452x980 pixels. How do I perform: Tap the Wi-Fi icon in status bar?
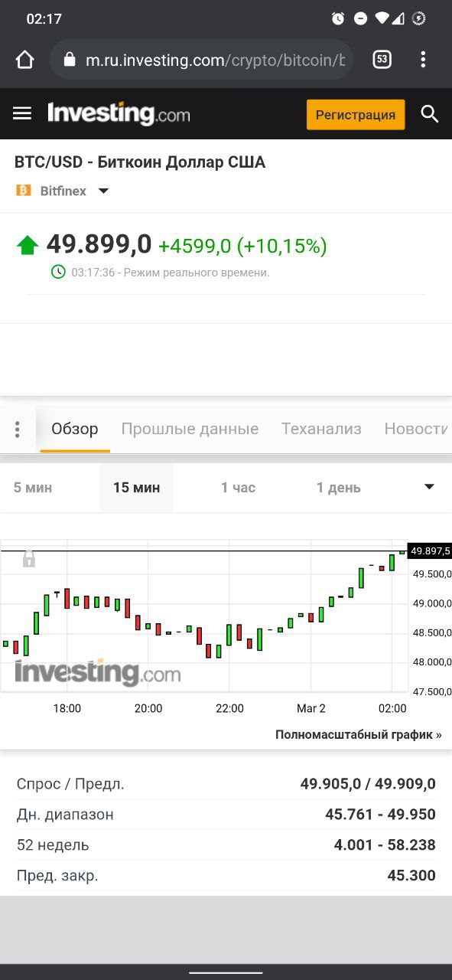click(382, 18)
